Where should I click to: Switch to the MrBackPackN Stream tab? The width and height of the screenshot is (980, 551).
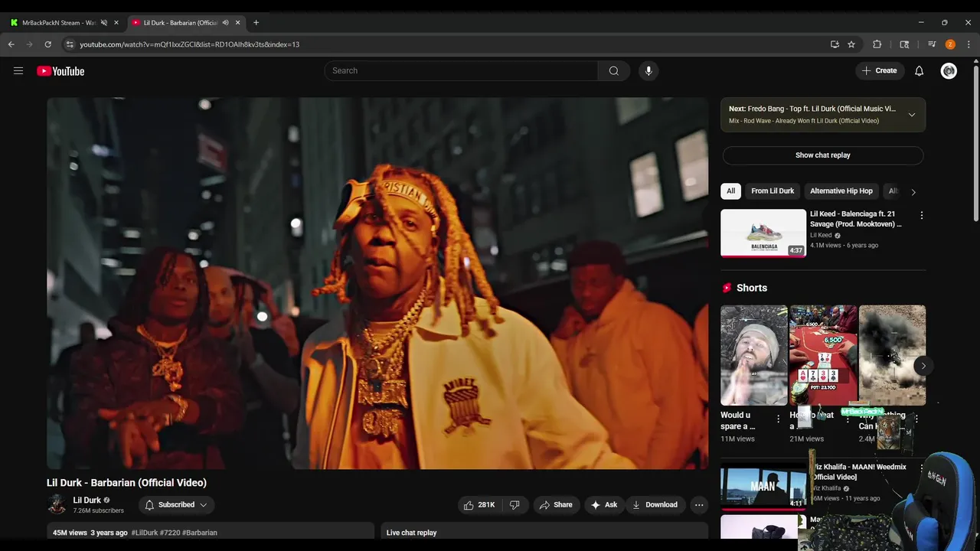[59, 22]
